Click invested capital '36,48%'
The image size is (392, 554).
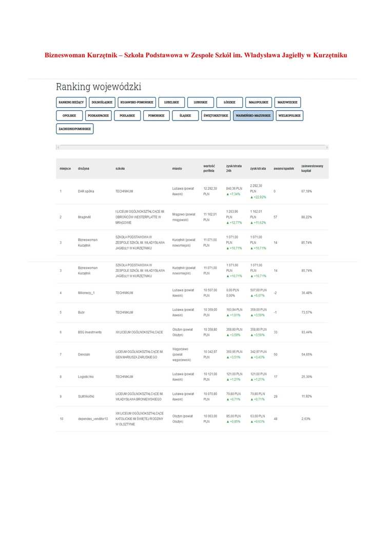[x=306, y=293]
